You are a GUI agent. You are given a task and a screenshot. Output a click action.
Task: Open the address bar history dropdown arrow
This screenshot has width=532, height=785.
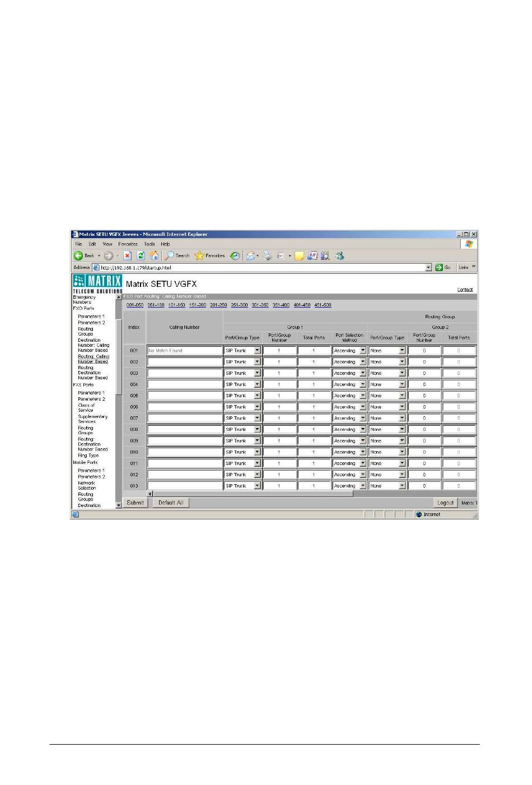(x=429, y=267)
